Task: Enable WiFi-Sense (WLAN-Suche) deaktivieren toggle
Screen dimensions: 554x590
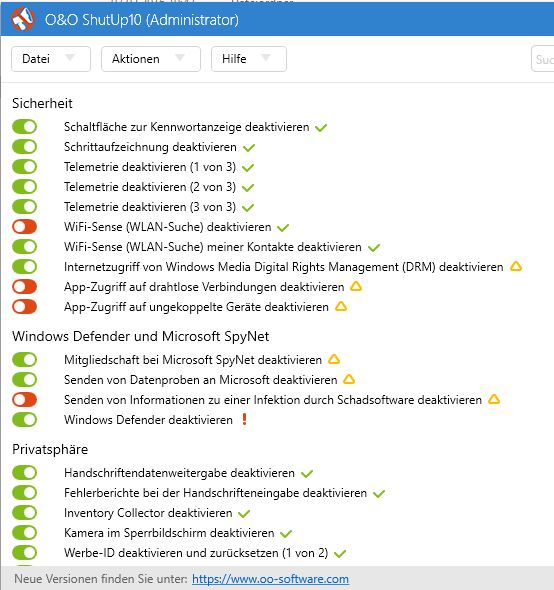Action: pyautogui.click(x=24, y=227)
